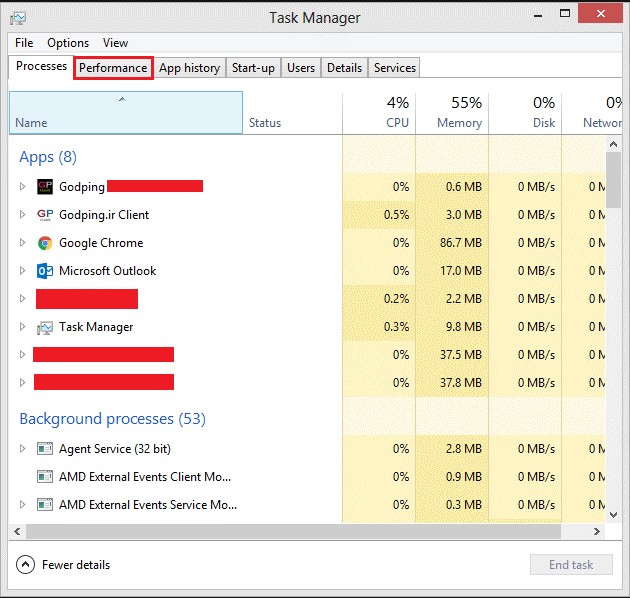Viewport: 630px width, 598px height.
Task: Click the Microsoft Outlook icon
Action: 45,271
